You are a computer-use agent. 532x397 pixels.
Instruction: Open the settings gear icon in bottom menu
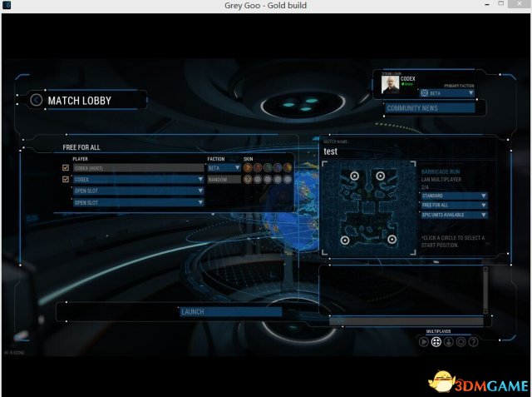pyautogui.click(x=461, y=341)
